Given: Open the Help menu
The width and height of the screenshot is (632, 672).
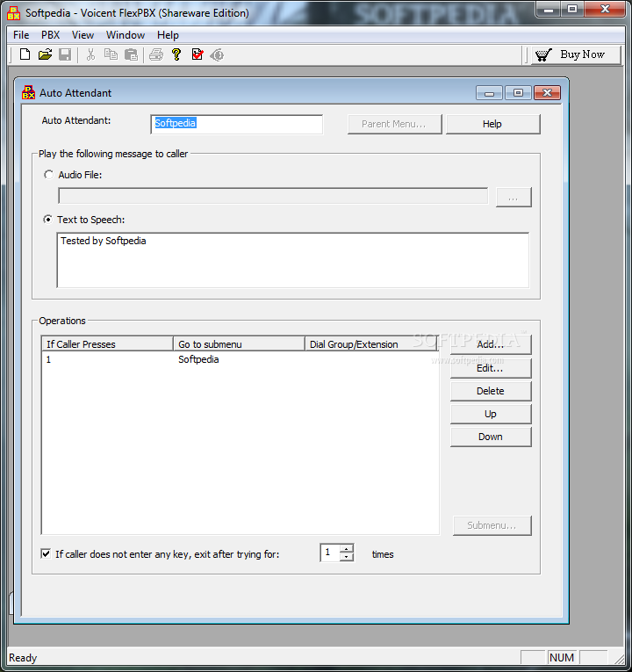Looking at the screenshot, I should [168, 35].
